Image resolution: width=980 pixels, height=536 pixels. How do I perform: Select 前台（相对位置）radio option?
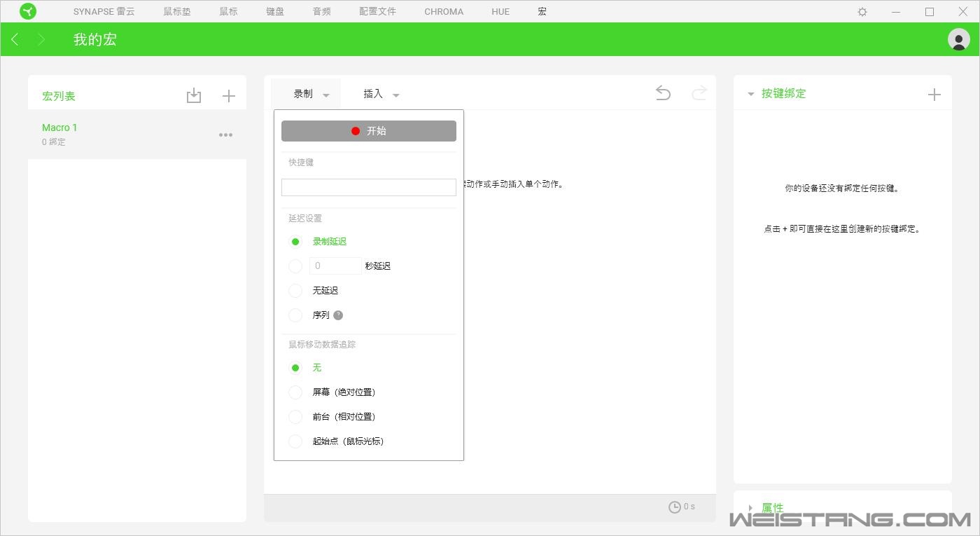[295, 417]
